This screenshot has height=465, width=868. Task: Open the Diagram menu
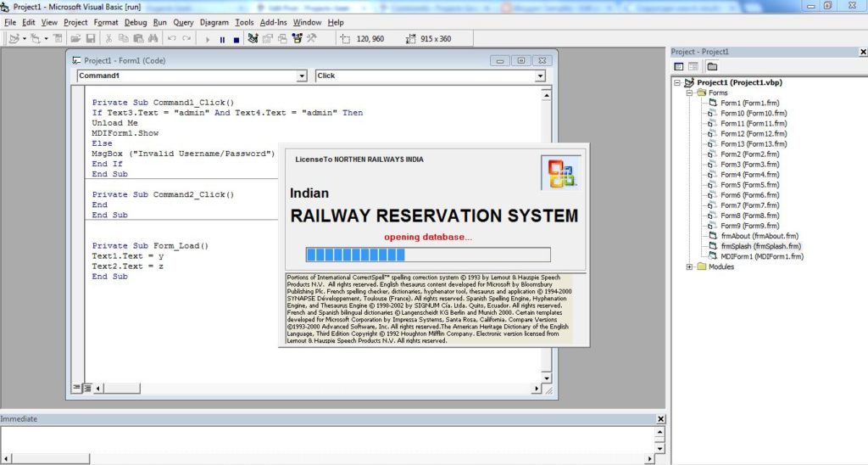pyautogui.click(x=214, y=22)
